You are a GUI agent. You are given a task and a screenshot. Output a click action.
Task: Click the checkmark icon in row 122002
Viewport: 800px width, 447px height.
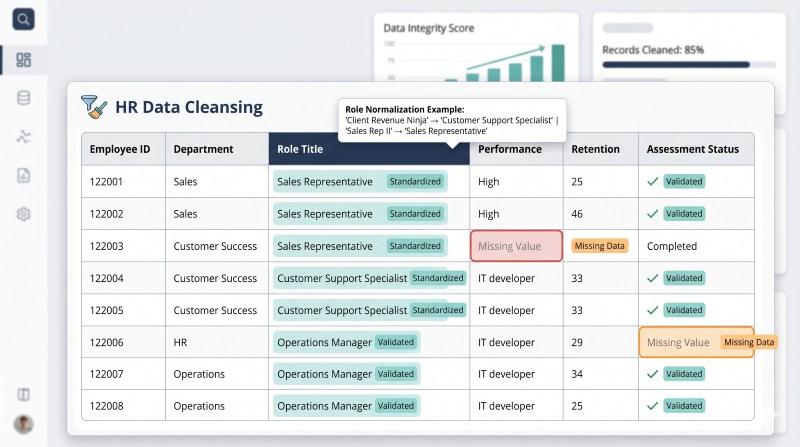click(653, 214)
